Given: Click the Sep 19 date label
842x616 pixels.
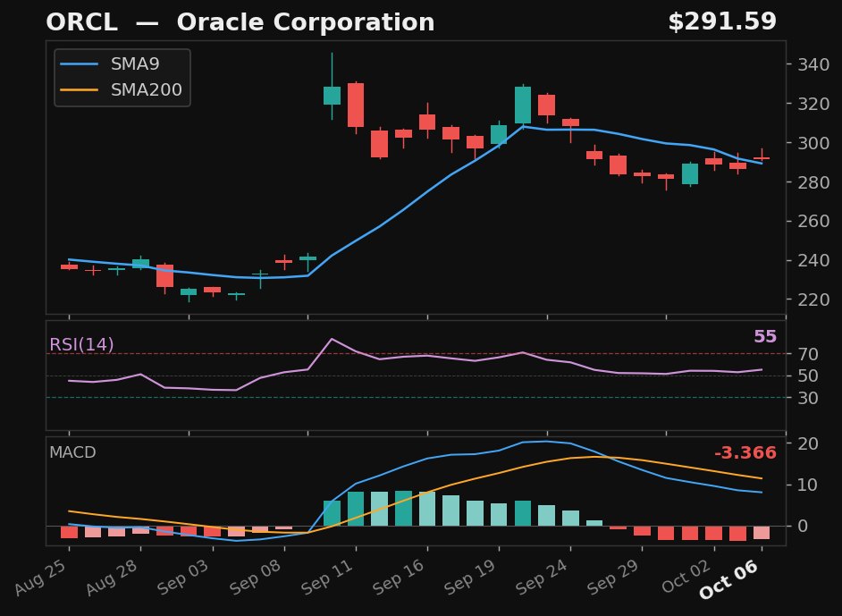Looking at the screenshot, I should point(471,577).
